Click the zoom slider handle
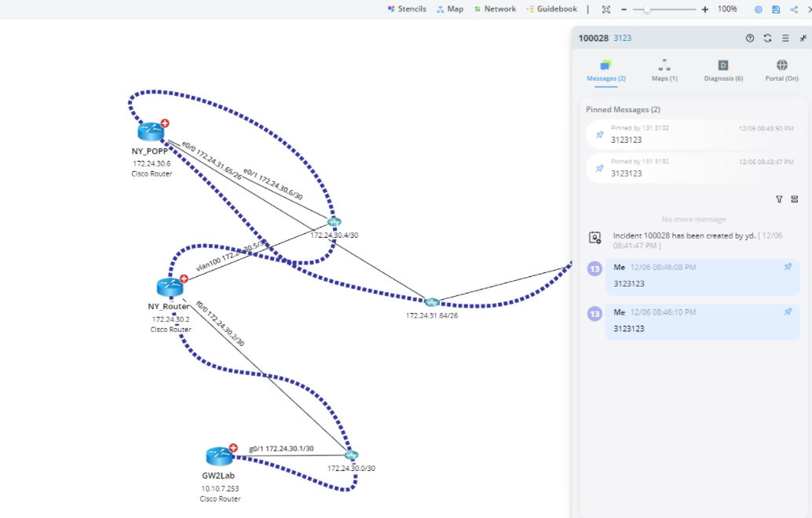812x518 pixels. pos(646,9)
